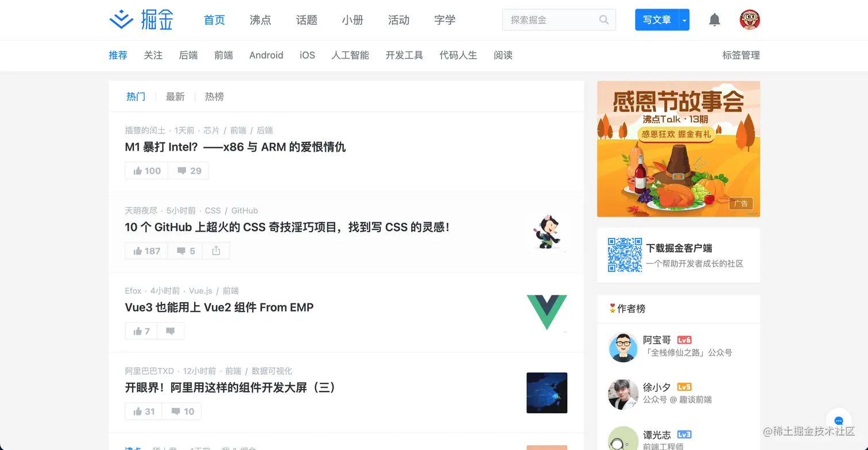Click the GitHub tag on CSS article
The image size is (868, 450).
245,210
